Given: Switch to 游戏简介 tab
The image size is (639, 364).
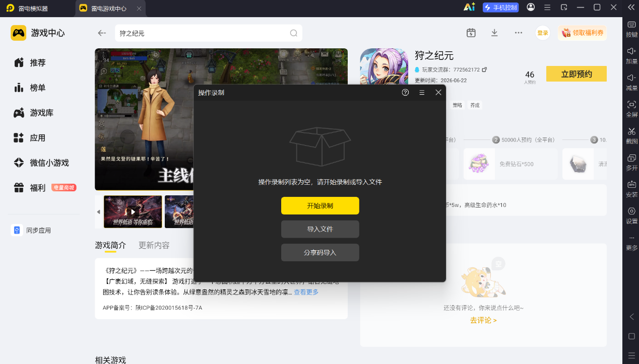Looking at the screenshot, I should (110, 245).
